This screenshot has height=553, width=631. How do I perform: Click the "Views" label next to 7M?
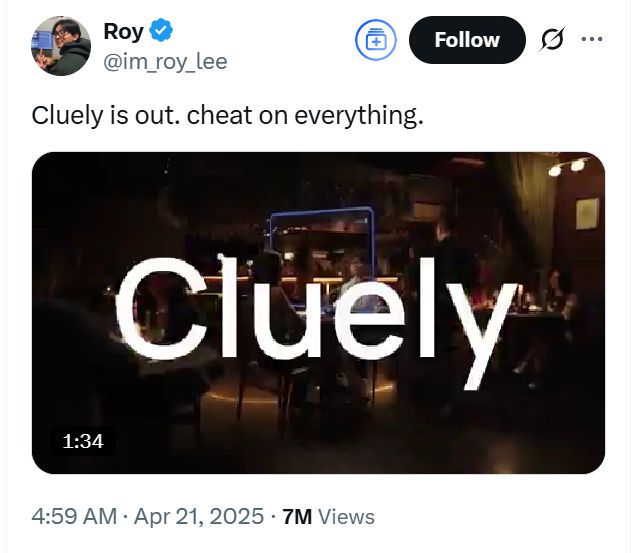[x=347, y=517]
